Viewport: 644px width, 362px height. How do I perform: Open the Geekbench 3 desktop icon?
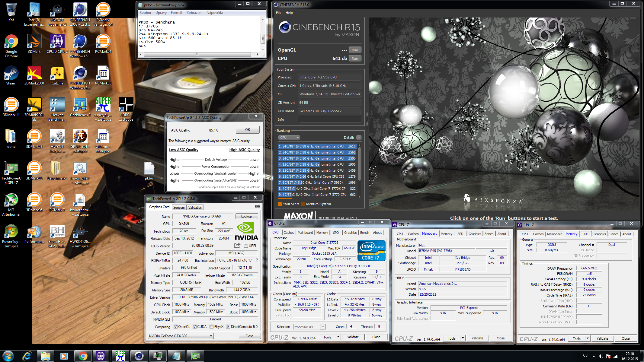pos(80,107)
